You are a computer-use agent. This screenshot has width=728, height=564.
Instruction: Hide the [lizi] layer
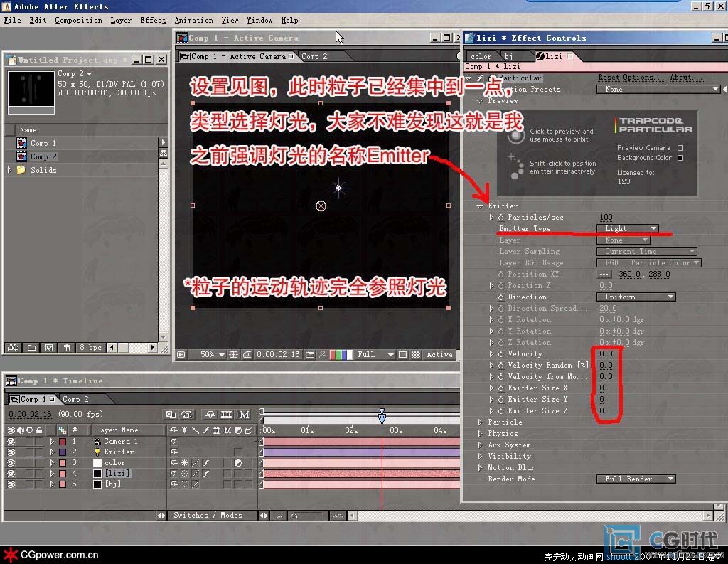(11, 474)
